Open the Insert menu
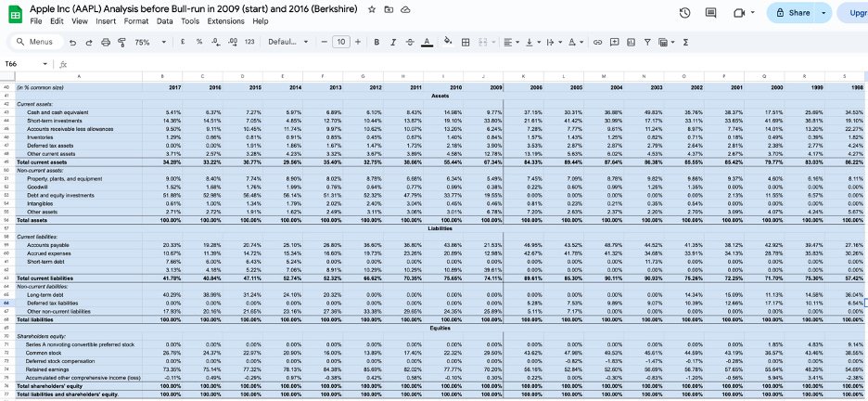Viewport: 868px width, 401px height. tap(106, 21)
